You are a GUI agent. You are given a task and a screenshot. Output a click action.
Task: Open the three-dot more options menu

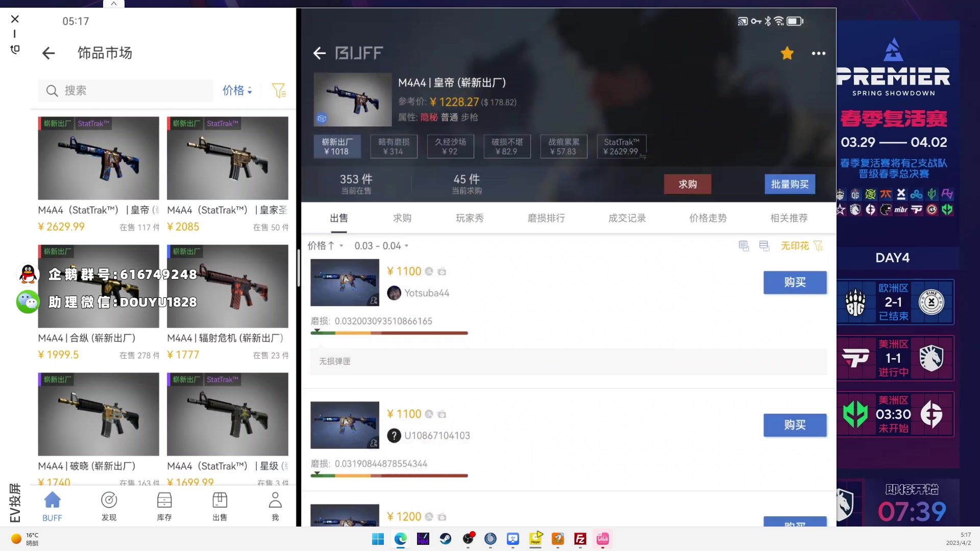[x=819, y=53]
